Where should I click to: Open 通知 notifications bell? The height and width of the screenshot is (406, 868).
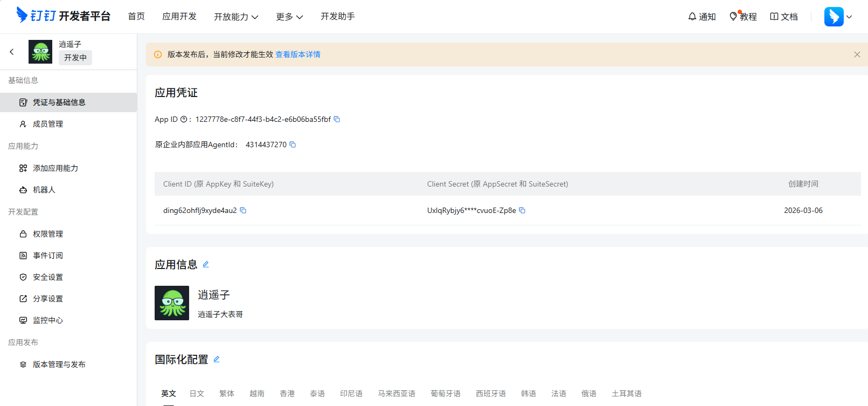(x=702, y=17)
